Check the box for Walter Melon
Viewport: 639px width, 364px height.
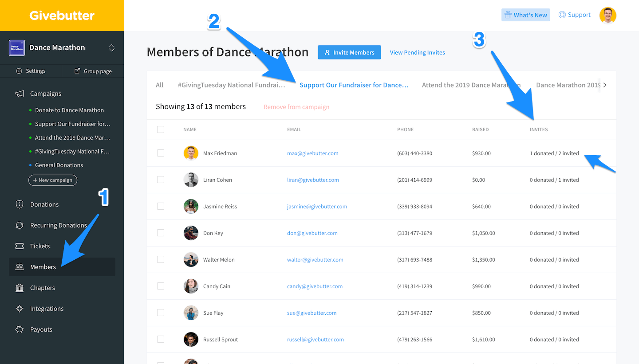click(161, 259)
